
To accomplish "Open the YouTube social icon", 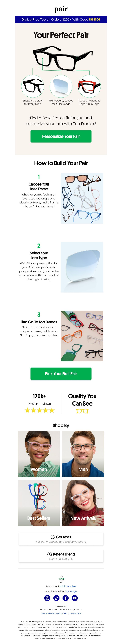I will click(x=75, y=598).
